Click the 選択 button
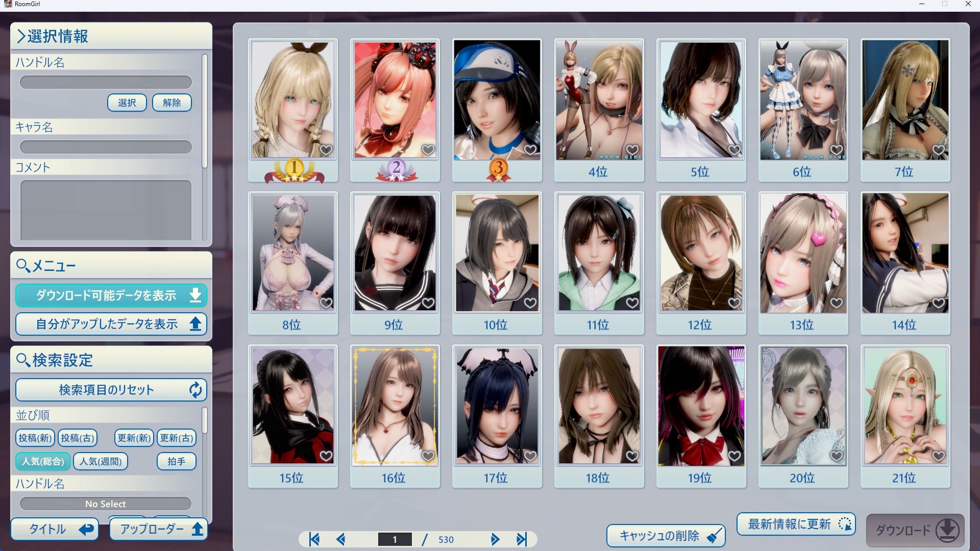The height and width of the screenshot is (551, 980). [127, 102]
